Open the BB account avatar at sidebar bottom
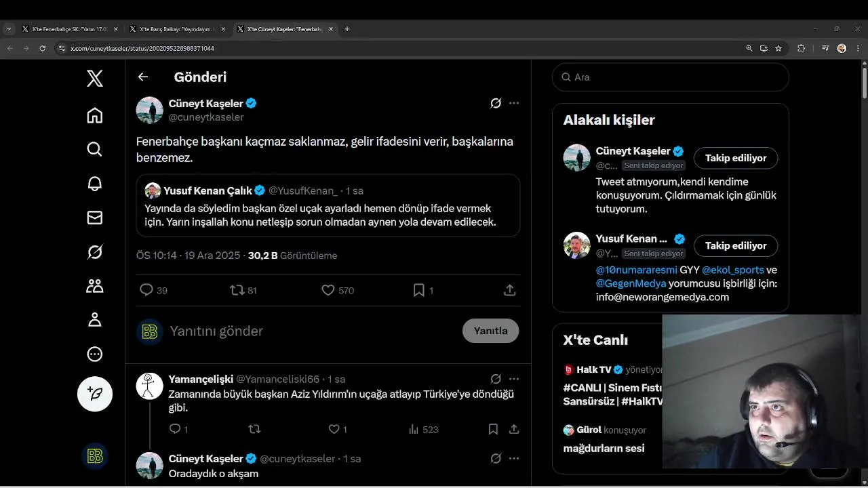Image resolution: width=868 pixels, height=488 pixels. (x=95, y=457)
